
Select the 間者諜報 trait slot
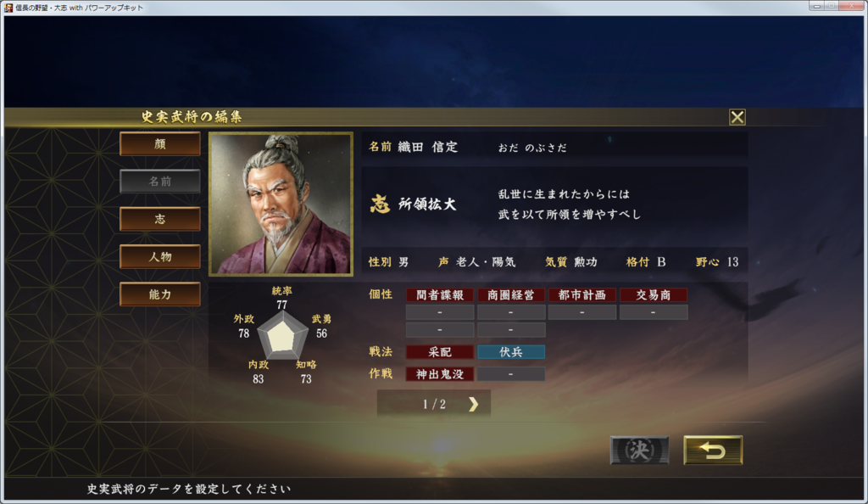pyautogui.click(x=440, y=295)
